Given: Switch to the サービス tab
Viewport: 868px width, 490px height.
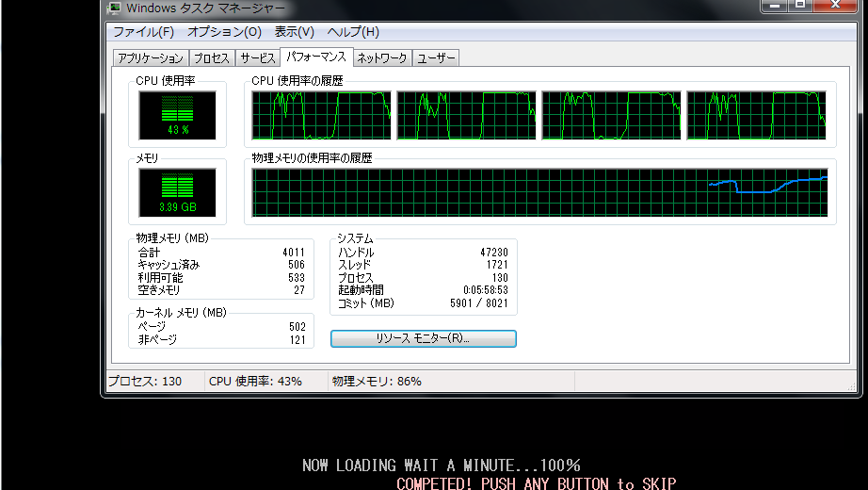Looking at the screenshot, I should point(257,58).
